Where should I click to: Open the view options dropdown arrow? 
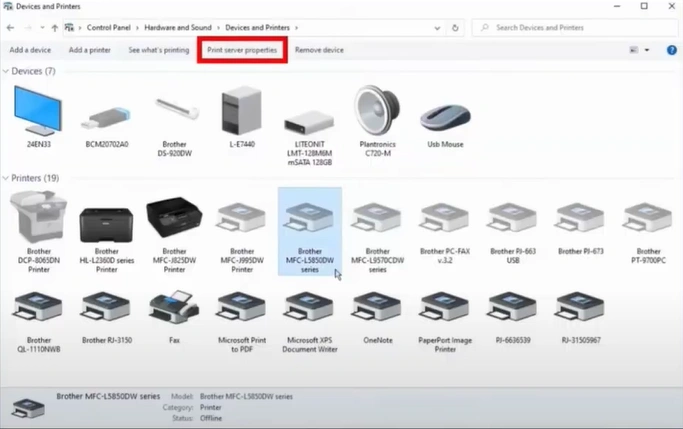pyautogui.click(x=647, y=50)
